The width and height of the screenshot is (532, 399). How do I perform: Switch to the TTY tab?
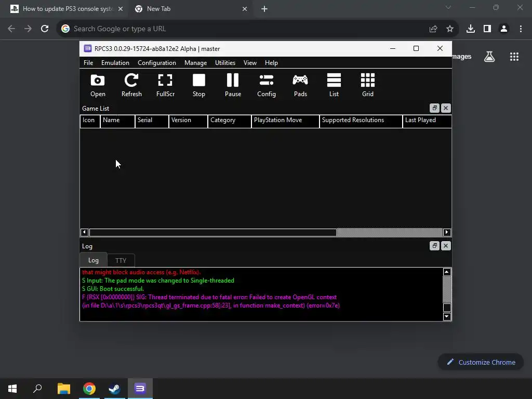(x=121, y=261)
